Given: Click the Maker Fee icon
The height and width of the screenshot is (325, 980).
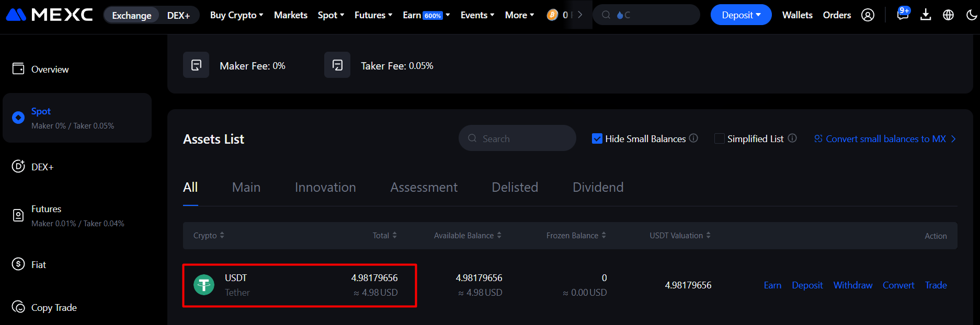Looking at the screenshot, I should [x=196, y=65].
